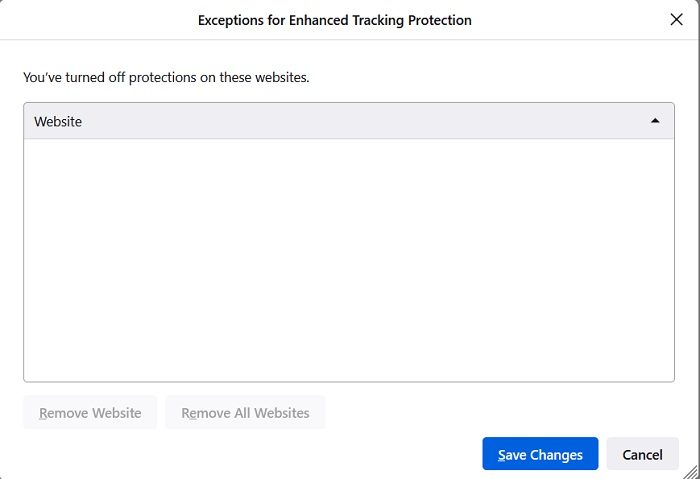The height and width of the screenshot is (479, 700).
Task: Click the 'You've turned off protections' description text
Action: pyautogui.click(x=166, y=77)
